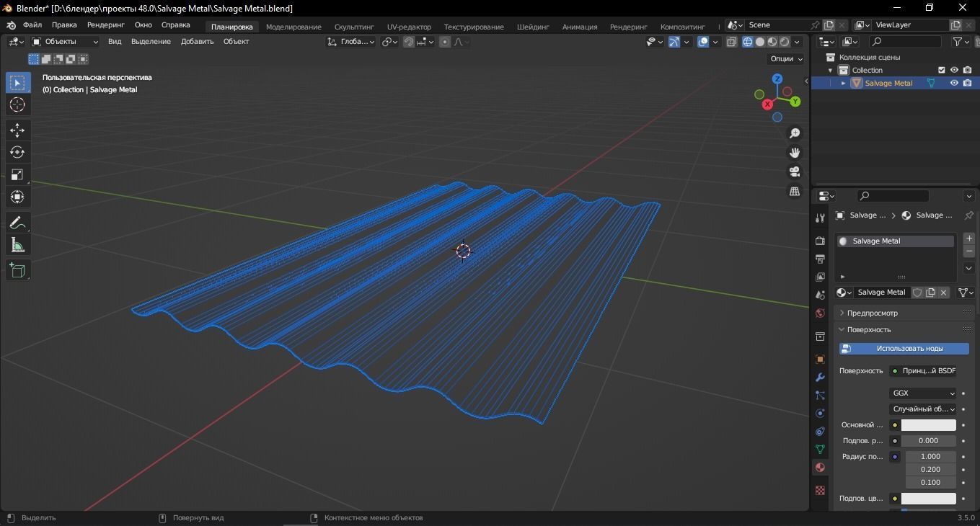Open the Файл menu
The width and height of the screenshot is (980, 526).
point(32,25)
